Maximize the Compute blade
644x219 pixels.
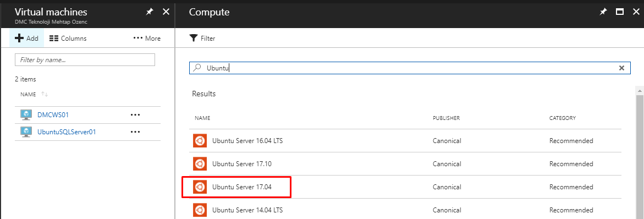pyautogui.click(x=620, y=12)
